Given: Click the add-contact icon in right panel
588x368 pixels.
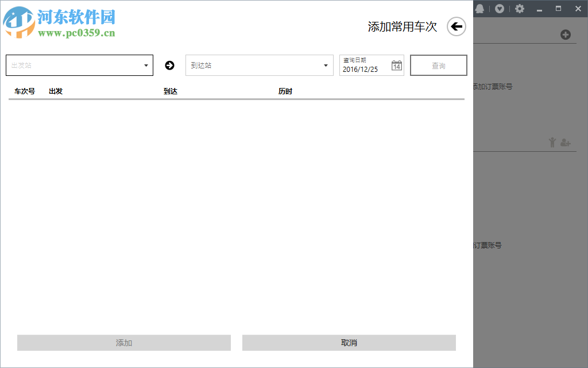Looking at the screenshot, I should click(x=566, y=143).
